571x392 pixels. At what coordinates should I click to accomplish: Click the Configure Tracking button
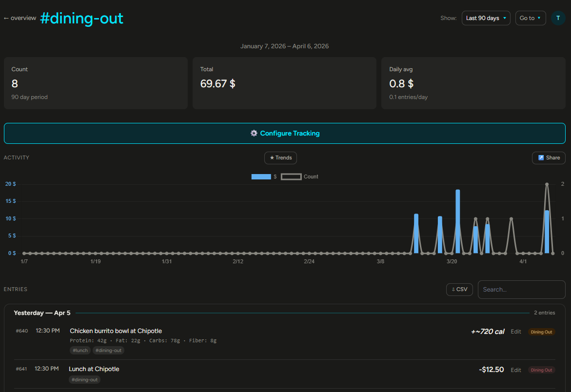pos(285,133)
